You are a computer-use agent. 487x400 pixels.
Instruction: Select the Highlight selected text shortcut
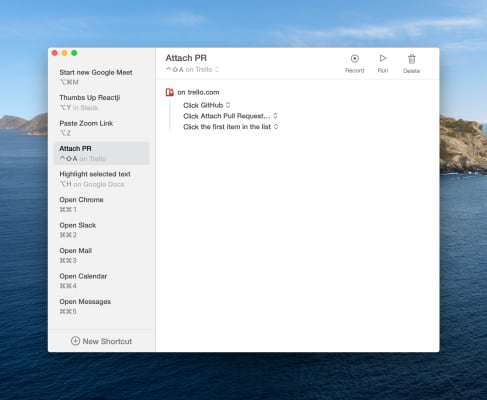[x=102, y=179]
